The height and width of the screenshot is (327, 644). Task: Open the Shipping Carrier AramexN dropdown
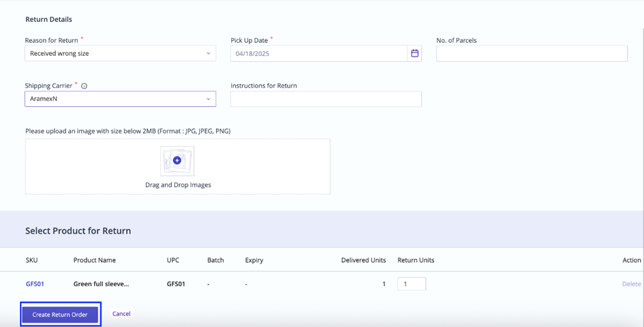click(x=121, y=99)
